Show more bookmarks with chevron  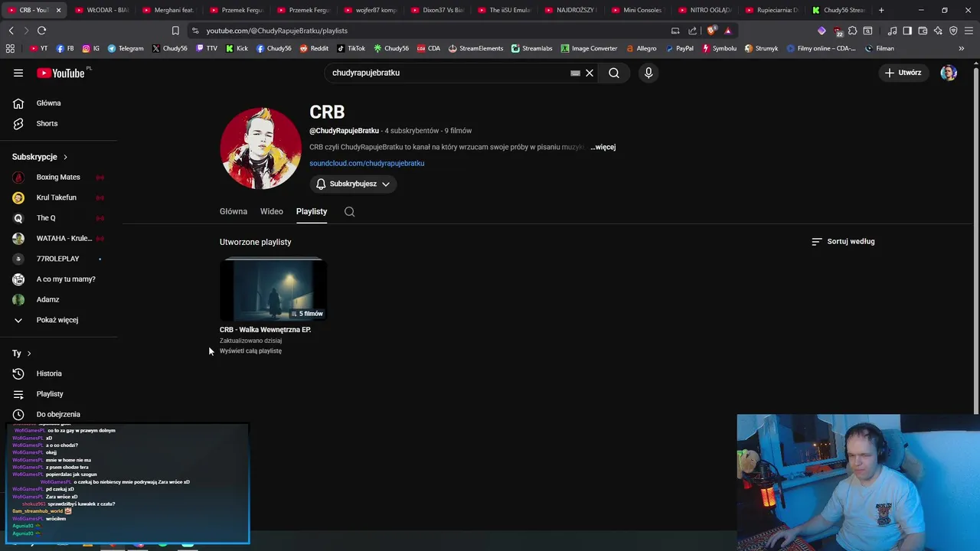pyautogui.click(x=961, y=48)
